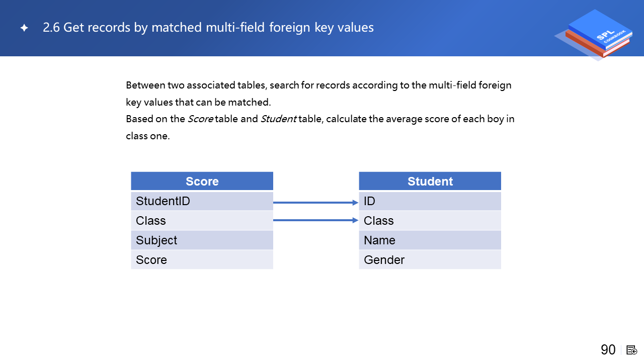This screenshot has width=644, height=362.
Task: Click the Score field row under Subject
Action: pyautogui.click(x=202, y=260)
